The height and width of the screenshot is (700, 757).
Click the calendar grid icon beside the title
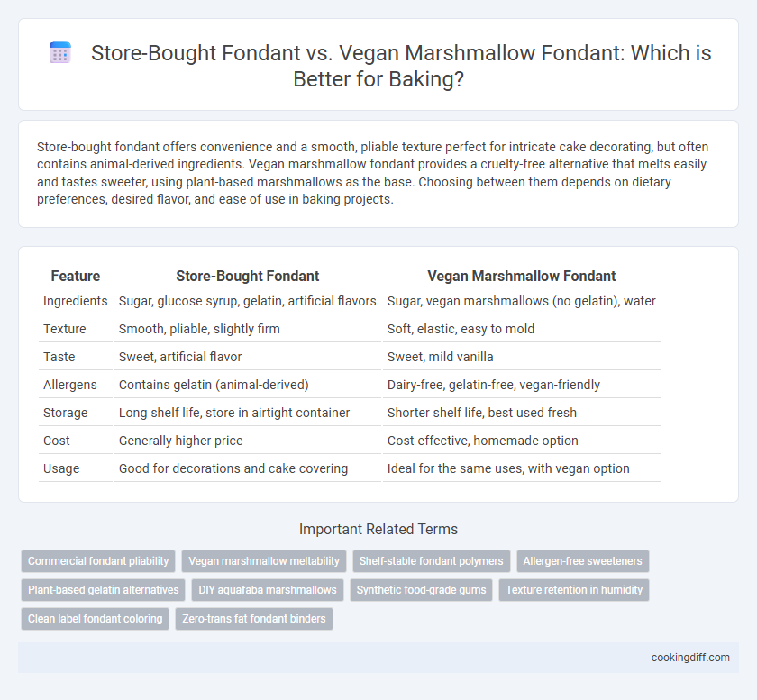coord(60,52)
